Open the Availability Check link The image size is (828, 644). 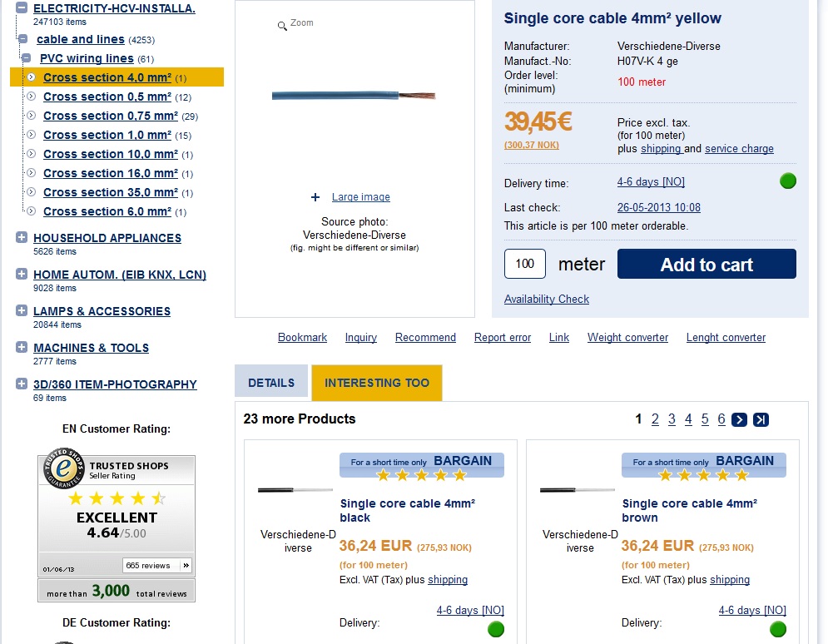coord(546,299)
